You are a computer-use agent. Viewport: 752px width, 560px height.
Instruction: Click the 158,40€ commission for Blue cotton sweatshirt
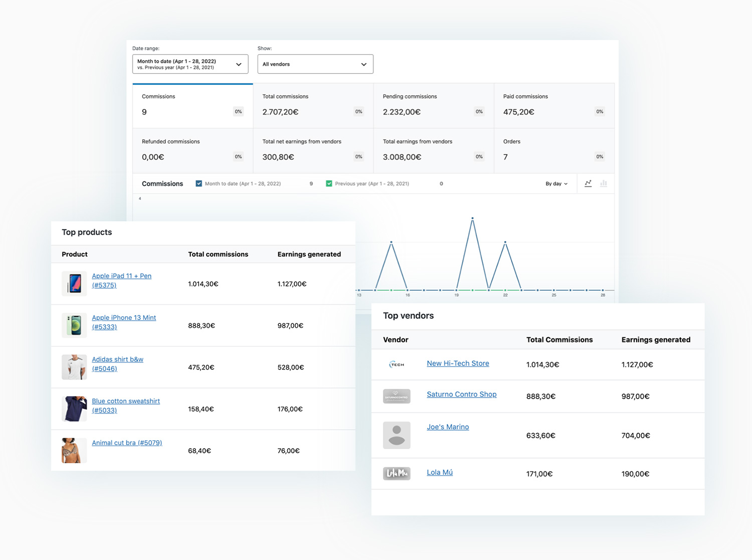[x=201, y=409]
